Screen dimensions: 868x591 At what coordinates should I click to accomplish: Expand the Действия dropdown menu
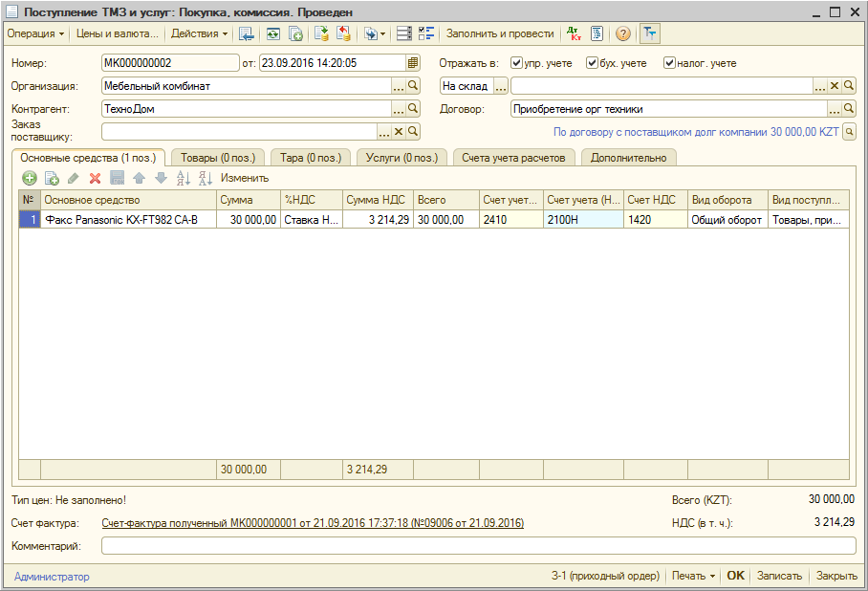point(199,33)
